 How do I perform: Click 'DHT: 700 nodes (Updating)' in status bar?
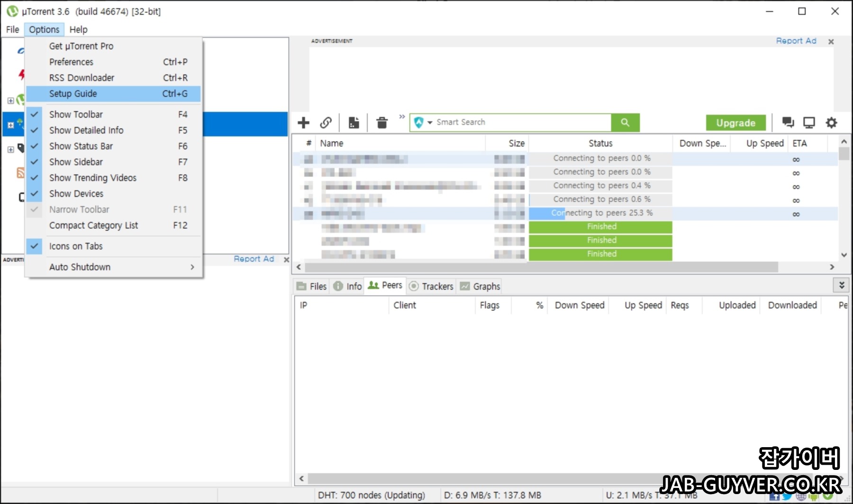[372, 495]
